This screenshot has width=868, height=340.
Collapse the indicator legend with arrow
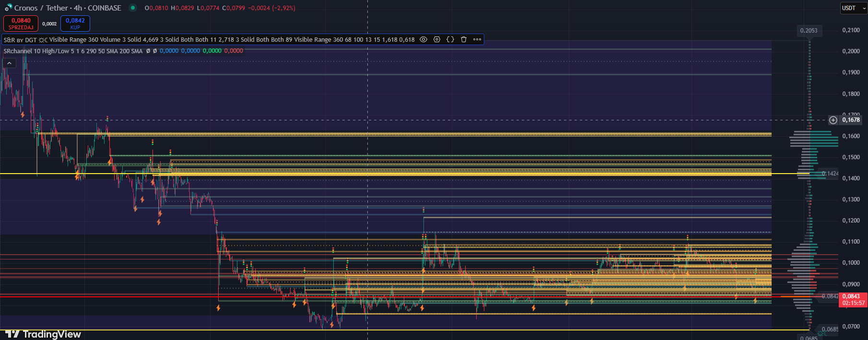pyautogui.click(x=9, y=63)
